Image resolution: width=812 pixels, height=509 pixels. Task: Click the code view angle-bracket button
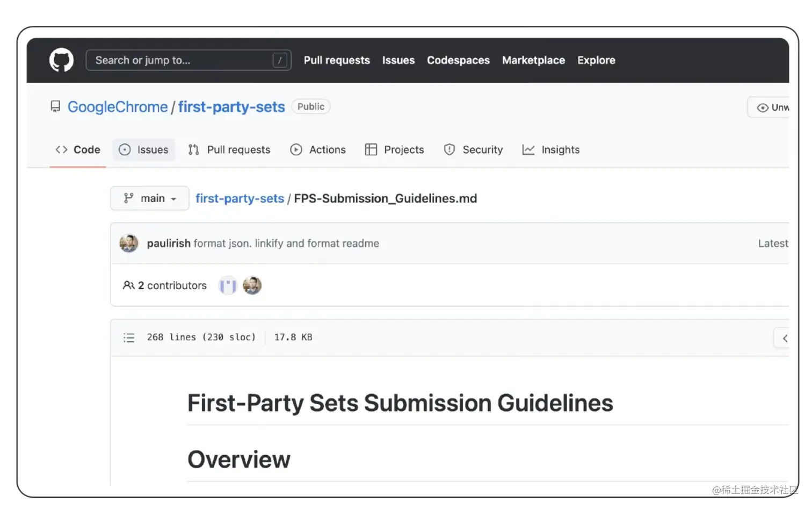tap(782, 338)
